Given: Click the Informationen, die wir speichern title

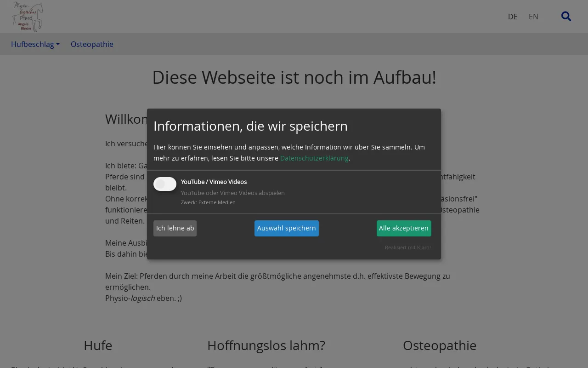Looking at the screenshot, I should coord(250,126).
